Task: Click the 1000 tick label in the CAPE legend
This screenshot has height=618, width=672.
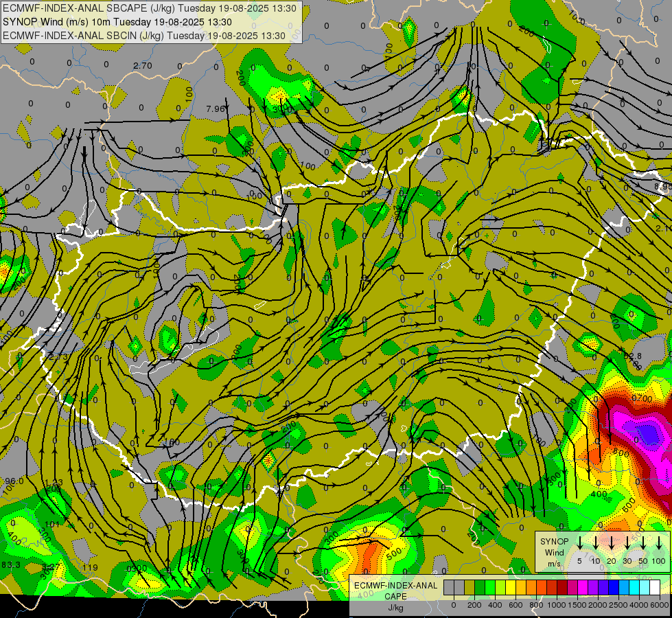Action: (557, 605)
